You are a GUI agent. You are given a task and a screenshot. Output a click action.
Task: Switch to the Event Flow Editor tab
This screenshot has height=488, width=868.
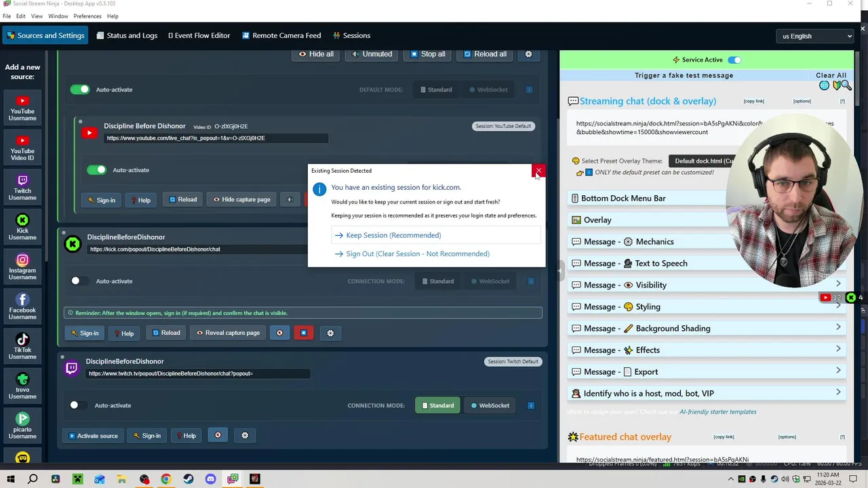199,35
